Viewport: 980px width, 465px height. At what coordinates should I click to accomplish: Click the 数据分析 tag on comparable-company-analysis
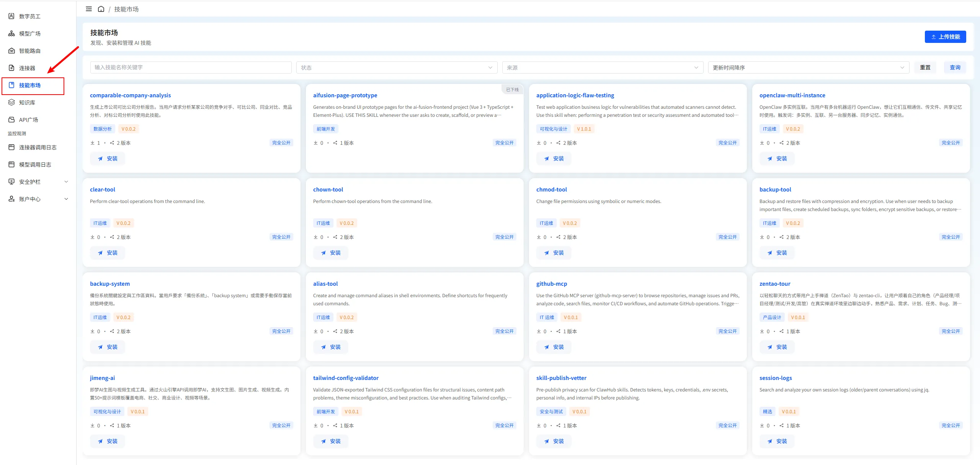pyautogui.click(x=103, y=129)
